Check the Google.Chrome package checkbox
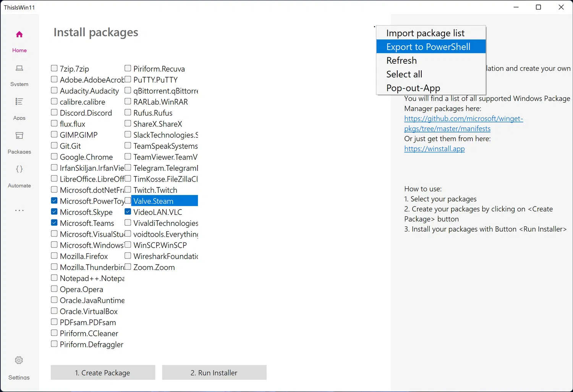The image size is (573, 392). pos(54,157)
